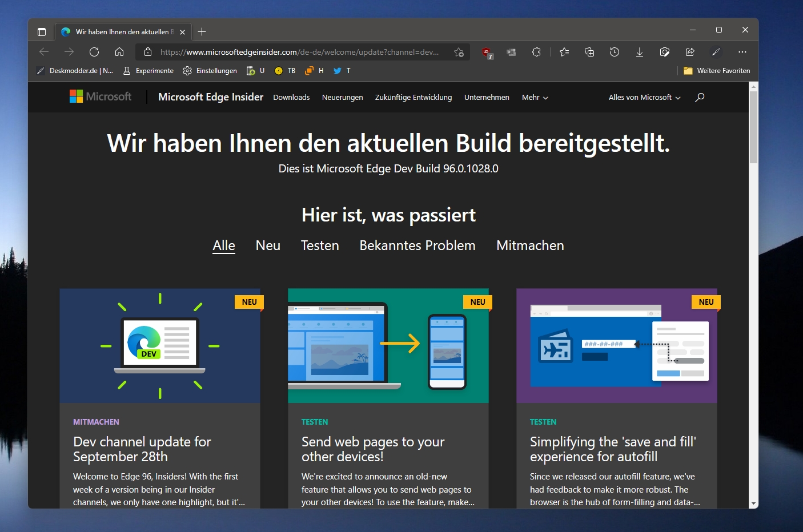Open the Favorites list icon
803x532 pixels.
click(564, 52)
